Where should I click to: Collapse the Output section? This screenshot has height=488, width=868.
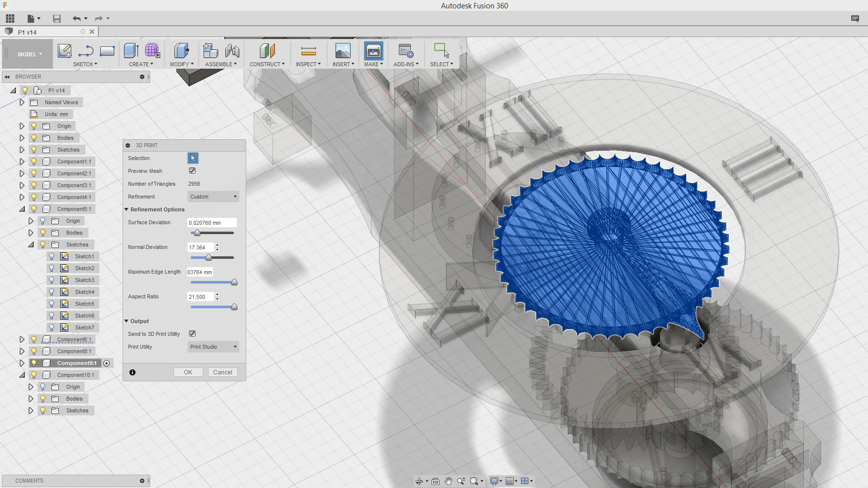point(127,321)
